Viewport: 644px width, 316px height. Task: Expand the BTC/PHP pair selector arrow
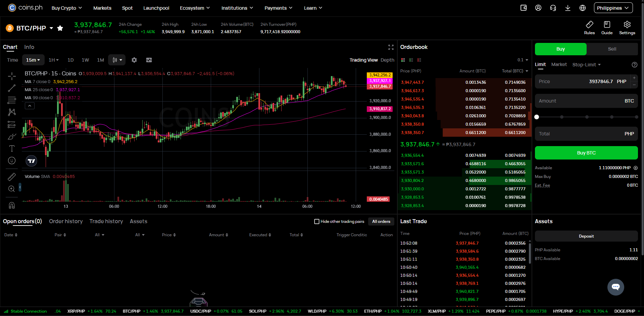51,28
